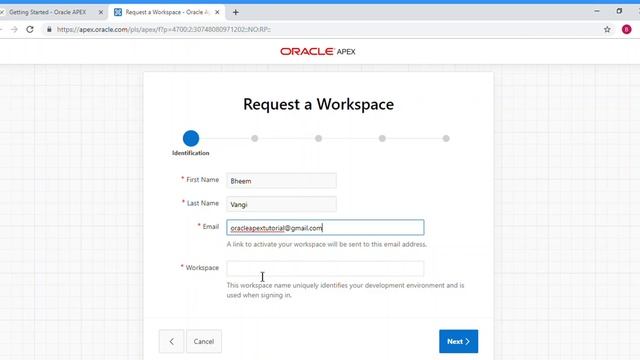Focus the Last Name field
Viewport: 640px width, 360px height.
[x=282, y=204]
